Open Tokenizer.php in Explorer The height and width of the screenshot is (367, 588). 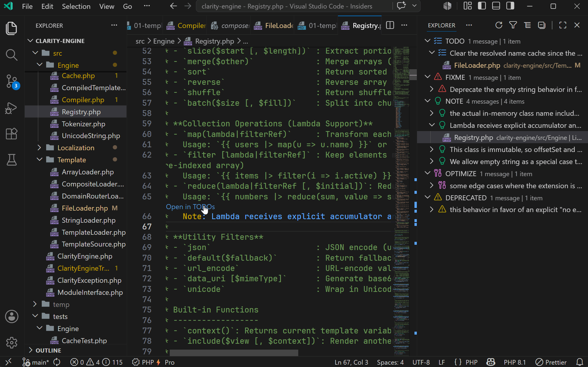[x=84, y=124]
